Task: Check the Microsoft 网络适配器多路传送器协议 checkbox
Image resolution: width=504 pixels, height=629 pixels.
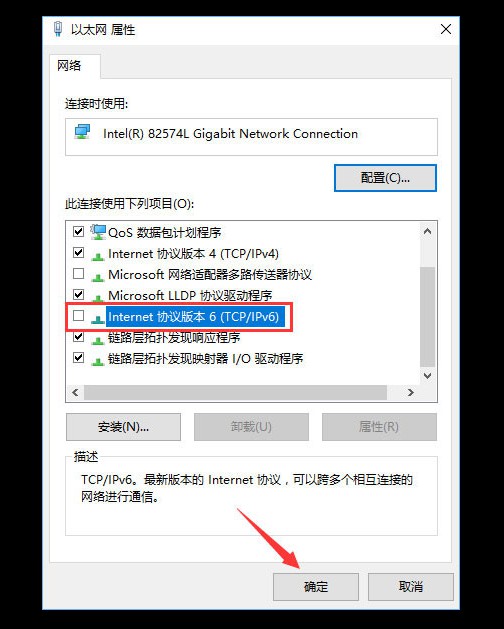Action: pos(79,274)
